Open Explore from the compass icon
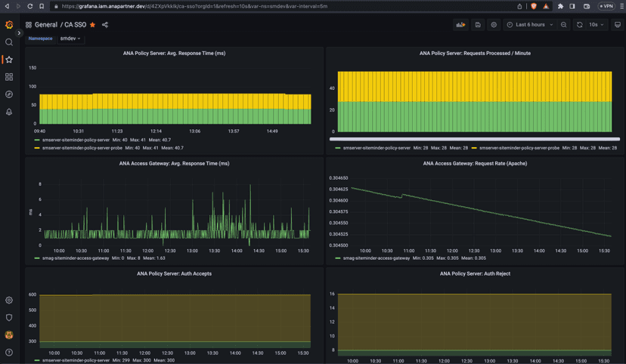 (9, 94)
